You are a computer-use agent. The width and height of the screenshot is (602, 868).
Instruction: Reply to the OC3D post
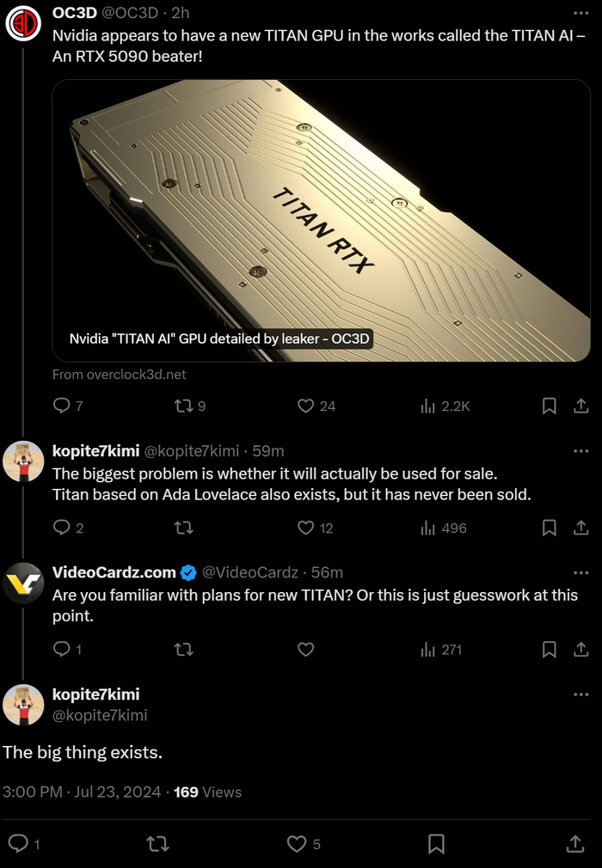point(62,406)
